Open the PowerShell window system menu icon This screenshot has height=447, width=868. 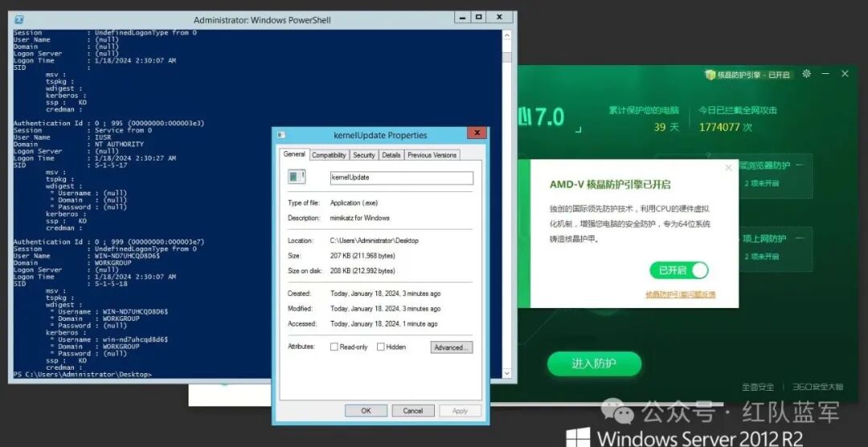pos(18,19)
